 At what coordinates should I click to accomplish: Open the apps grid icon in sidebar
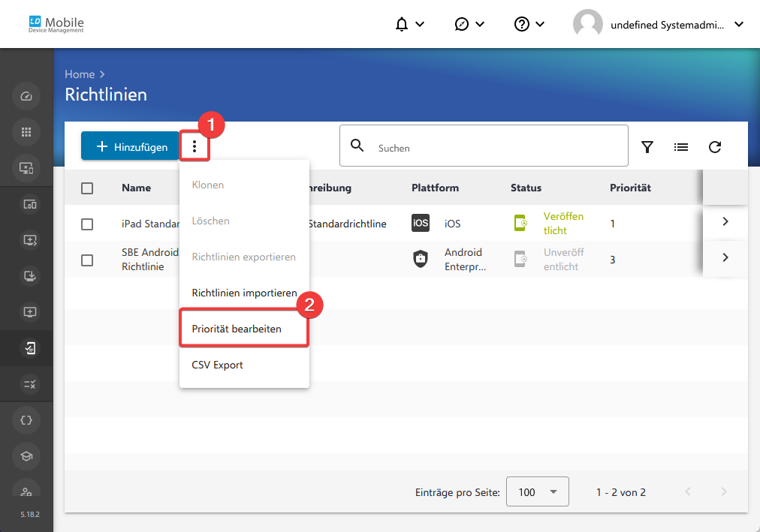click(26, 132)
